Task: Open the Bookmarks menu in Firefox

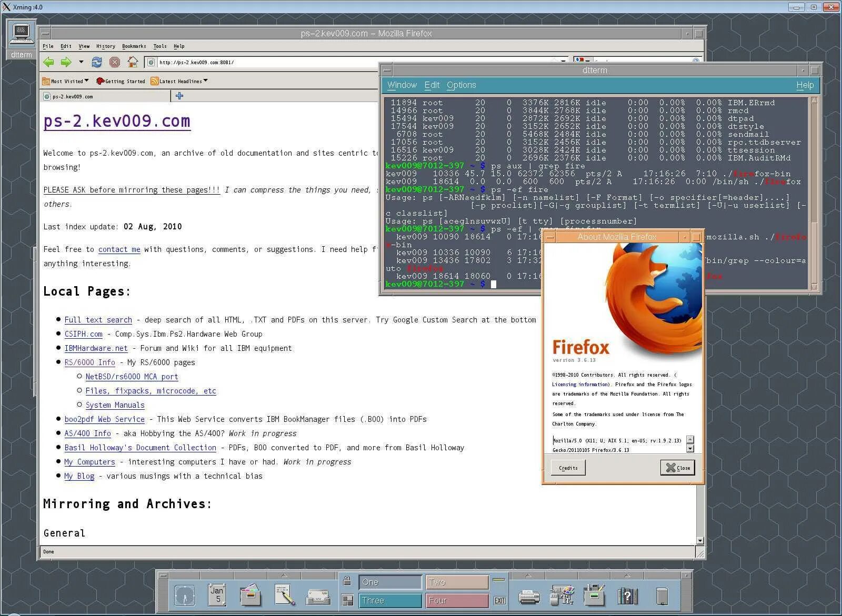Action: click(134, 46)
